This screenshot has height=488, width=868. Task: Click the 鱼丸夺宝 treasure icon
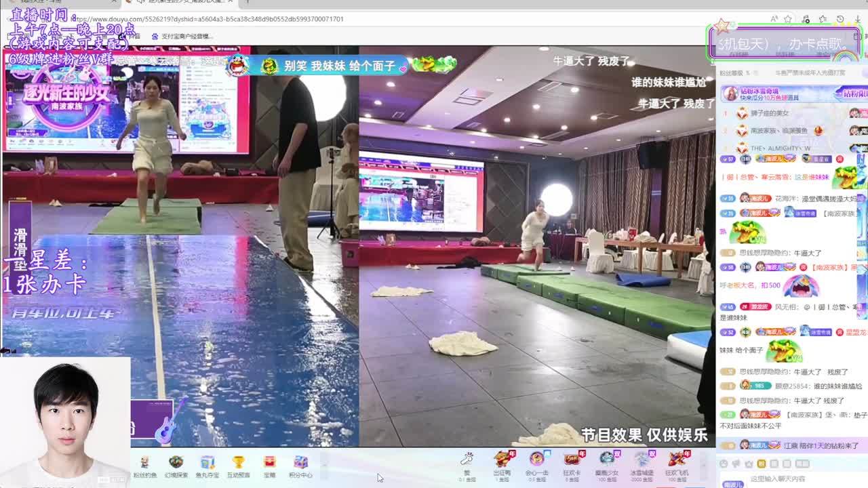[x=208, y=465]
